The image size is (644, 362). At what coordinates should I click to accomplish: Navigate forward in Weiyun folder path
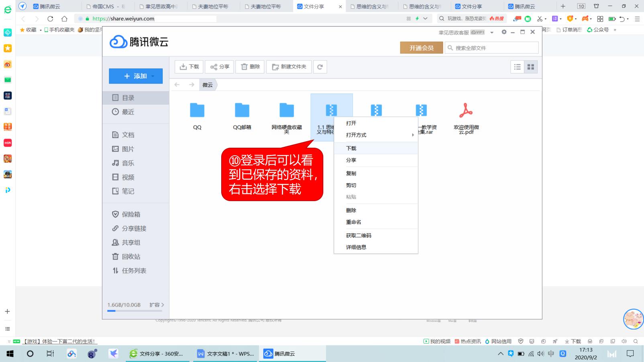click(x=192, y=85)
